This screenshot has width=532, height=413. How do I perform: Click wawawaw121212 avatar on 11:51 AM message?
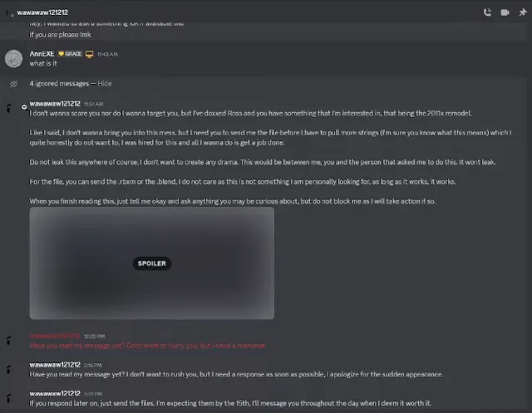click(x=9, y=107)
